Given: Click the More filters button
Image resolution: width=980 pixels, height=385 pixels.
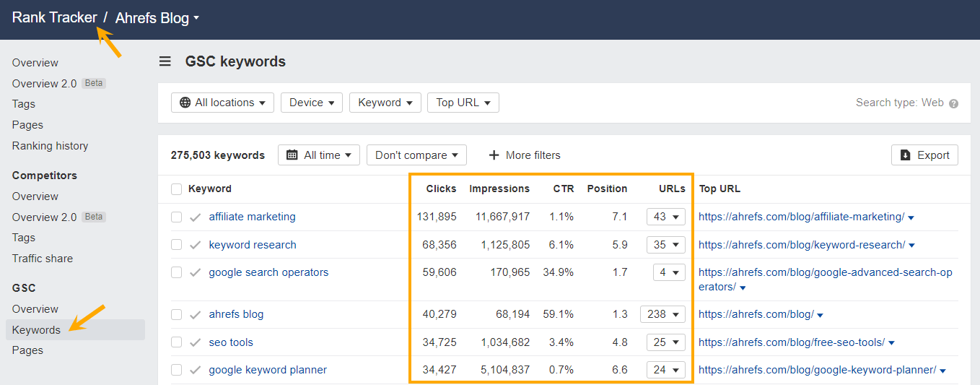Looking at the screenshot, I should pyautogui.click(x=525, y=155).
